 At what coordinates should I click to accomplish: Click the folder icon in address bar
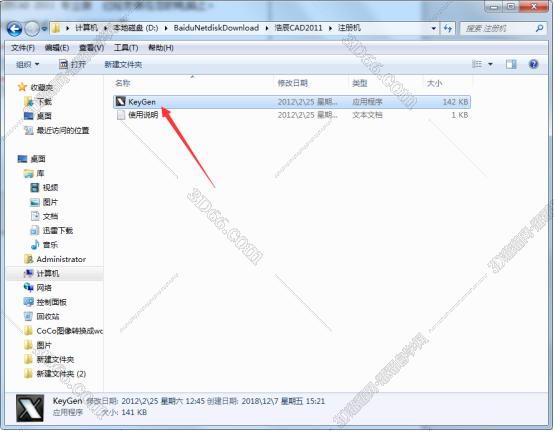pos(56,28)
